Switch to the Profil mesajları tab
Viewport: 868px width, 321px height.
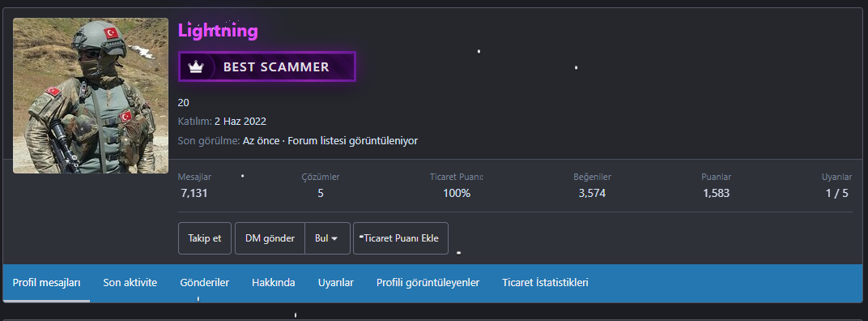pos(46,283)
